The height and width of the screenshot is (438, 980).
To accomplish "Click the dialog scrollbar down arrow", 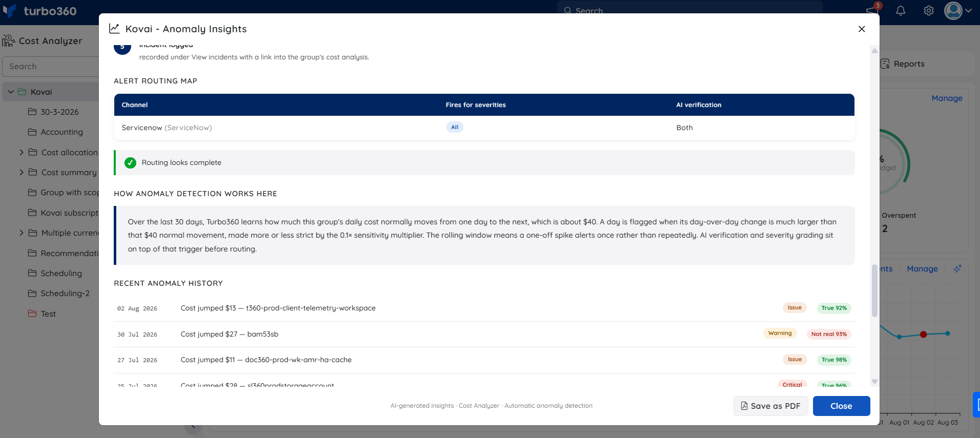I will tap(874, 382).
